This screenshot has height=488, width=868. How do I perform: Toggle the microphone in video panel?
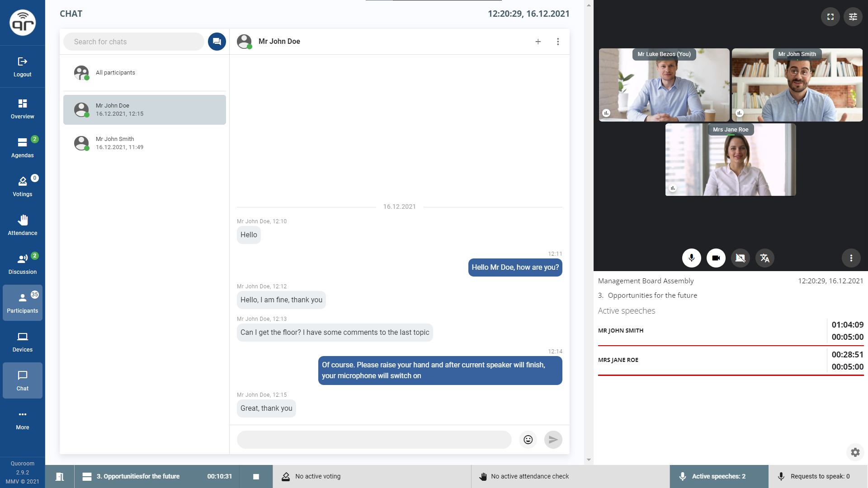point(691,258)
